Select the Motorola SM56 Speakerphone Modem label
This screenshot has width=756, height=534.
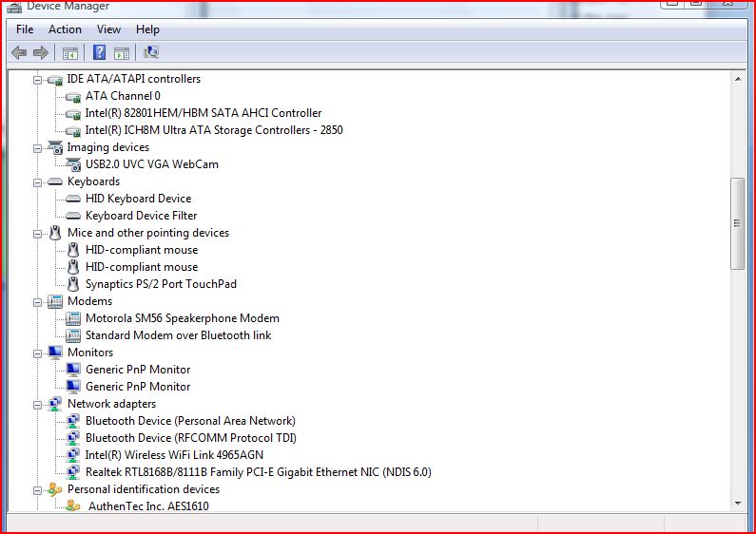182,318
